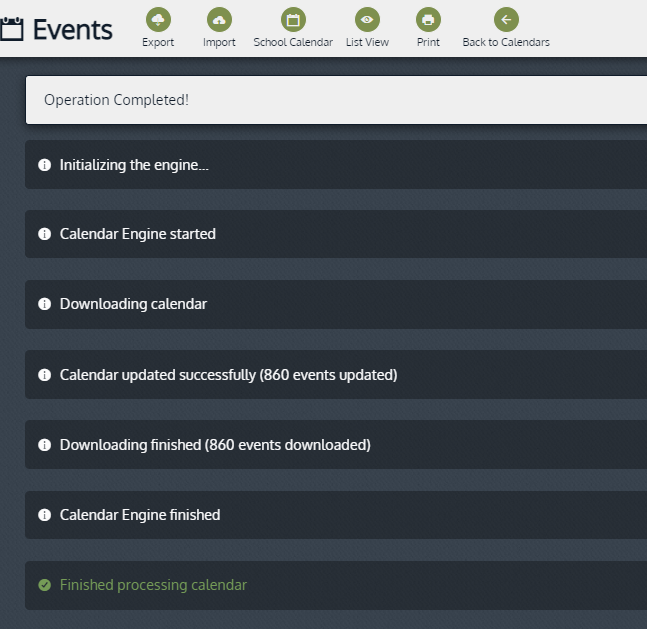The height and width of the screenshot is (629, 647).
Task: Click the Back to Calendars label
Action: click(506, 42)
